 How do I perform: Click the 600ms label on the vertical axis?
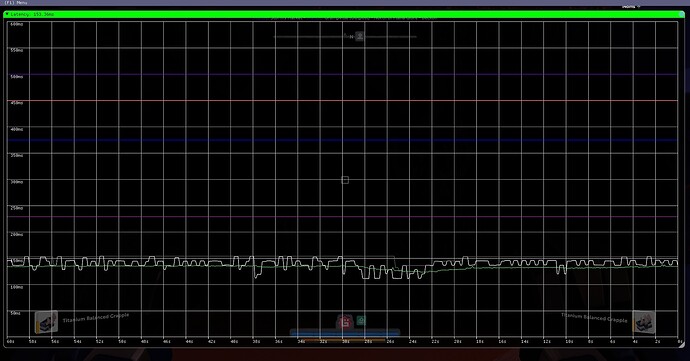click(x=17, y=24)
